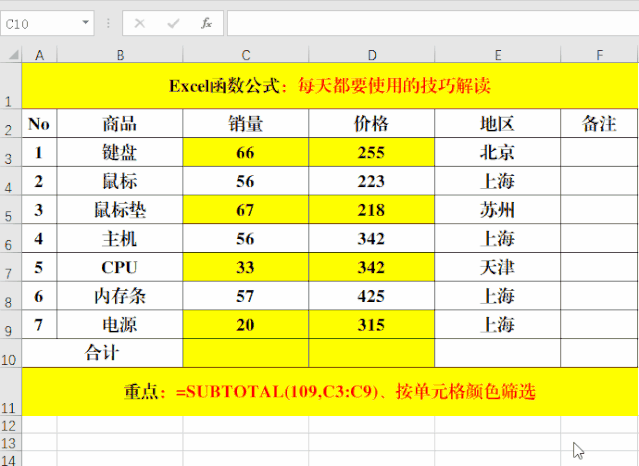Select the '苏州' region cell
Image resolution: width=639 pixels, height=466 pixels.
tap(498, 210)
